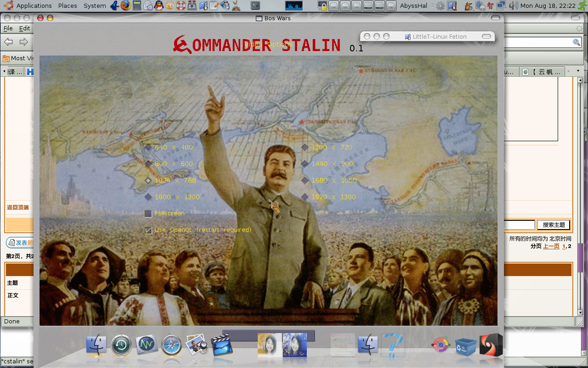Open the Preview photo icon in dock
This screenshot has width=588, height=368.
click(196, 345)
